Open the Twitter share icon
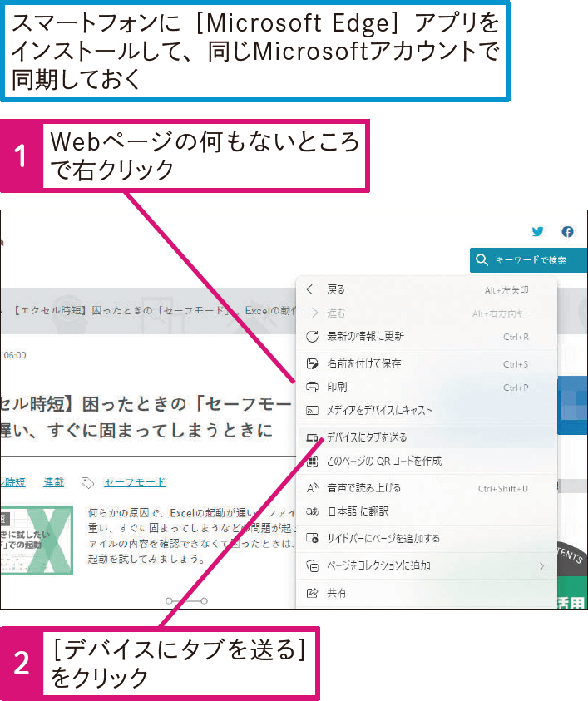The image size is (588, 701). 537,231
